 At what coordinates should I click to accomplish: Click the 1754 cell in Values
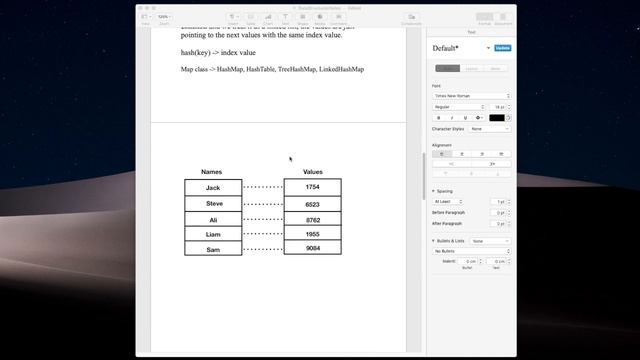313,187
